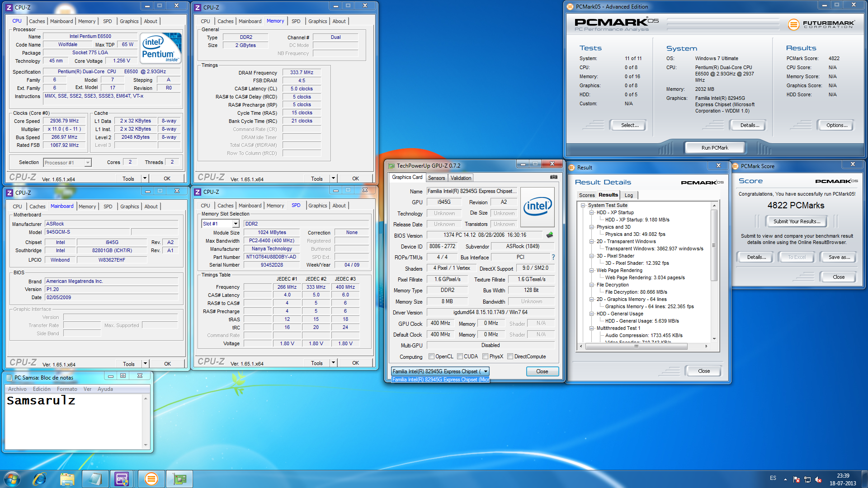Click the Futuremark Corporation logo in PCMark05

pos(821,24)
